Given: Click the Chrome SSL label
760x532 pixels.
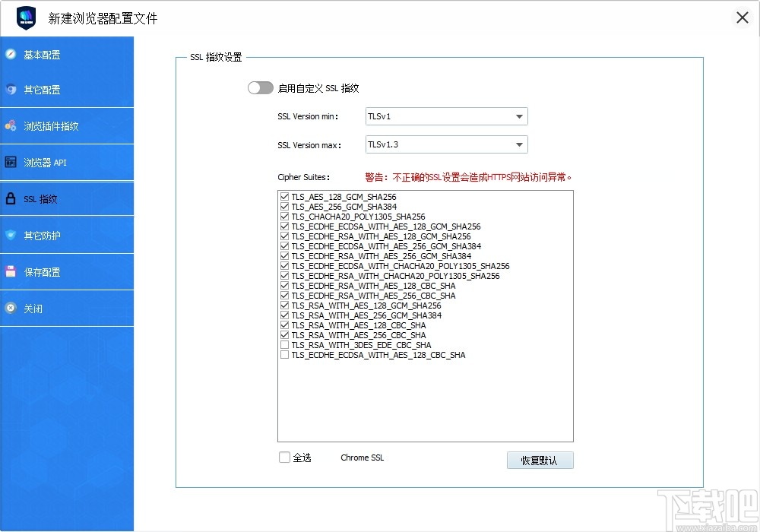Looking at the screenshot, I should coord(362,457).
